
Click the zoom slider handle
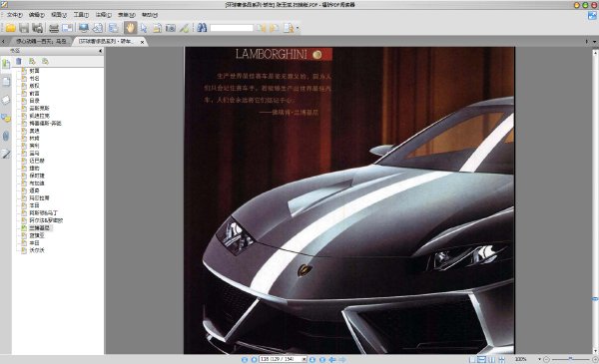click(x=570, y=359)
